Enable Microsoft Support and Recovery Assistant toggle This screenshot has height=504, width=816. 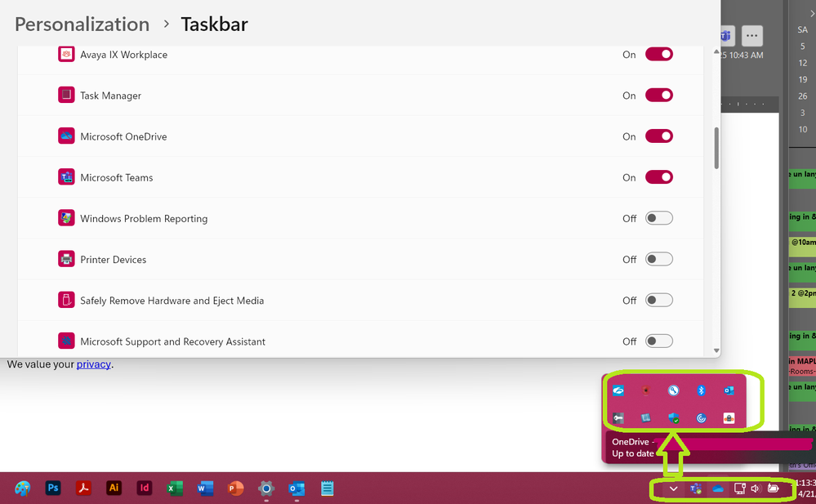[x=659, y=341]
